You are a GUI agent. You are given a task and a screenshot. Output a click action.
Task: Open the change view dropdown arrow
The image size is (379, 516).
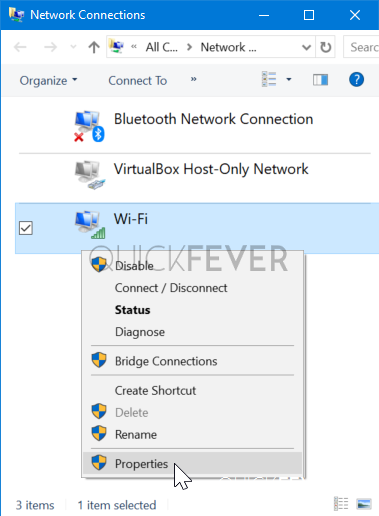[289, 80]
